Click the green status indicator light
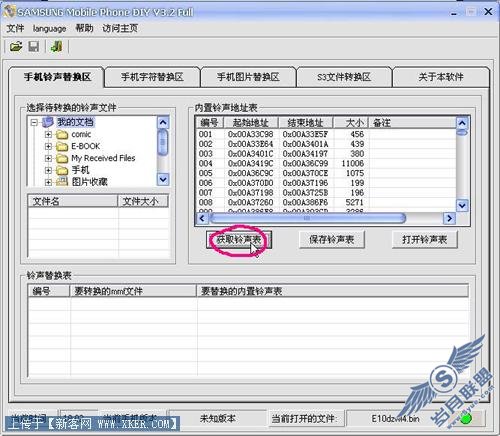Screen dimensions: 500x436 (x=466, y=418)
